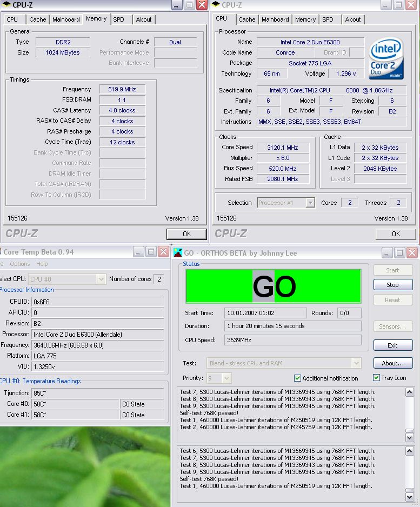Open SPD tab in right CPU-Z window
Viewport: 420px width, 507px height.
[x=328, y=19]
